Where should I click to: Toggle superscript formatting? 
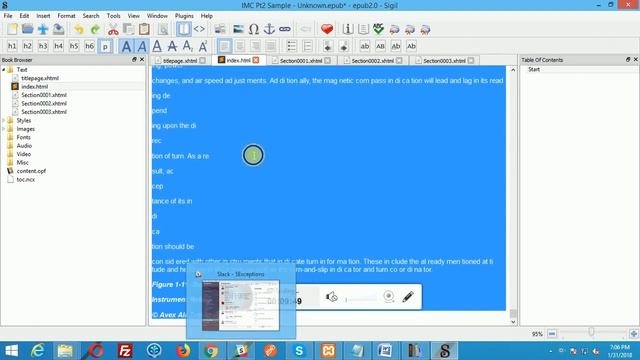coord(203,46)
